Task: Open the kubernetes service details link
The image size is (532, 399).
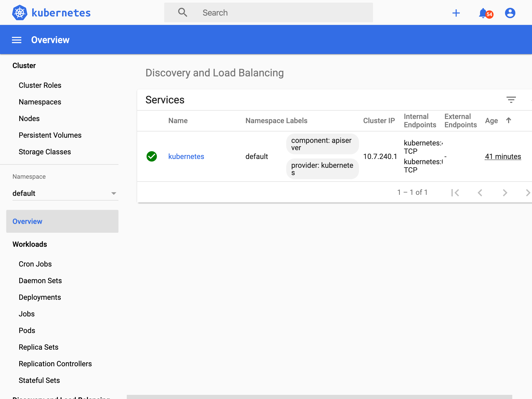Action: [x=186, y=156]
